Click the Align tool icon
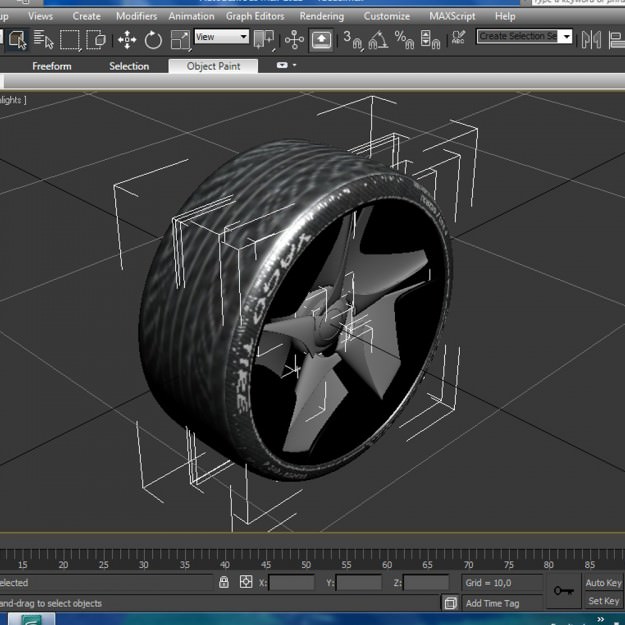Image resolution: width=625 pixels, height=625 pixels. click(616, 40)
